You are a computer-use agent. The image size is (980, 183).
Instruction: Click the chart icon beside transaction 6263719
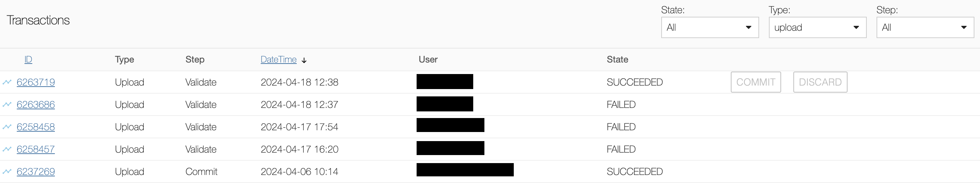(7, 82)
